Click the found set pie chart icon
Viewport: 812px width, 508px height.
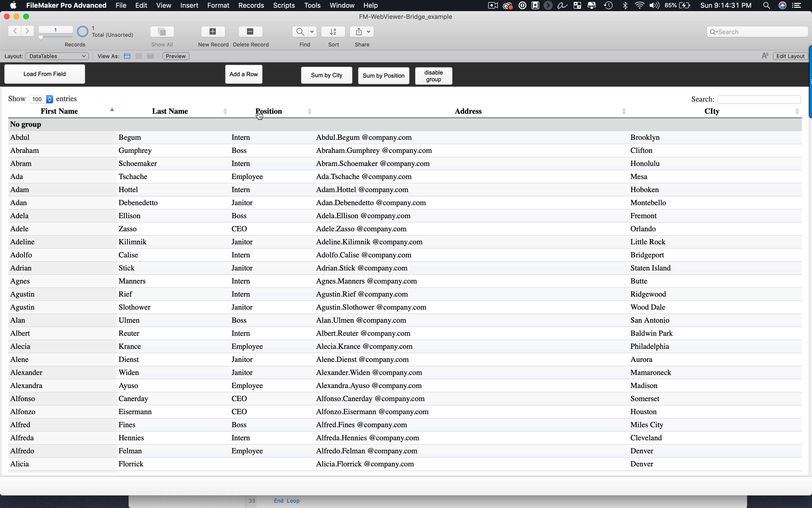[x=83, y=32]
